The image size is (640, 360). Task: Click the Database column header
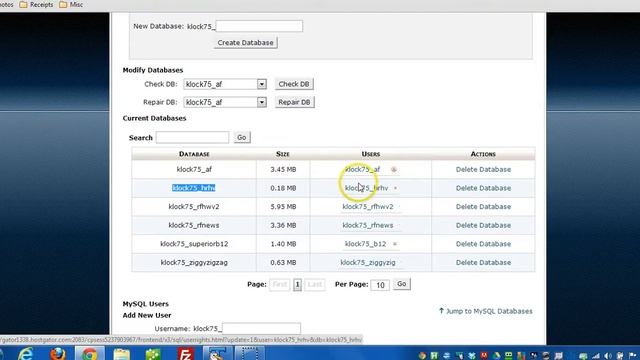pos(194,154)
